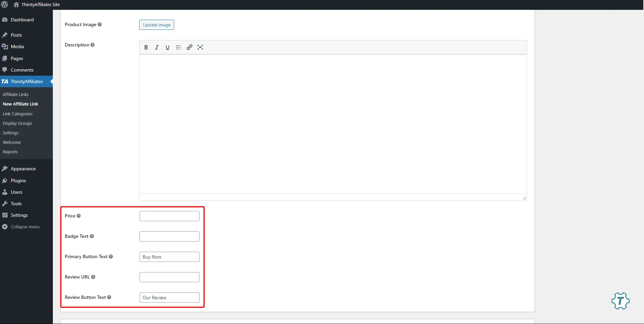Toggle underline formatting in Description editor
The image size is (644, 324).
167,47
